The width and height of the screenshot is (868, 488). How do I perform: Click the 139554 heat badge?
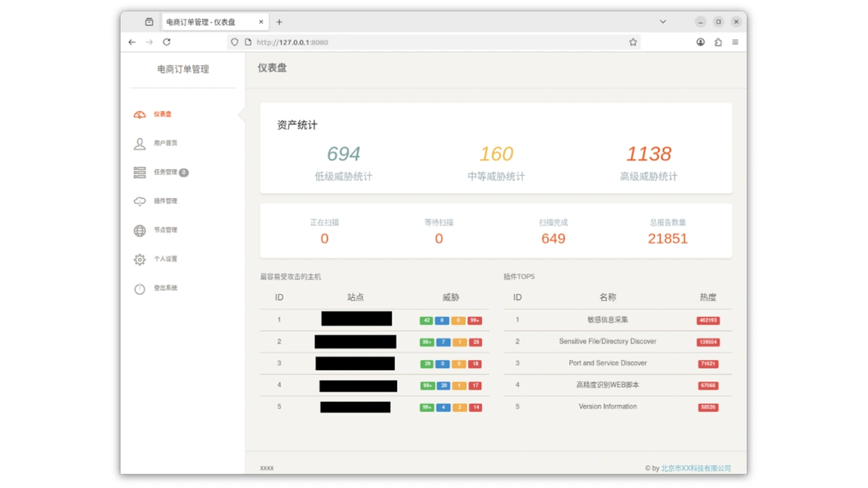coord(708,342)
